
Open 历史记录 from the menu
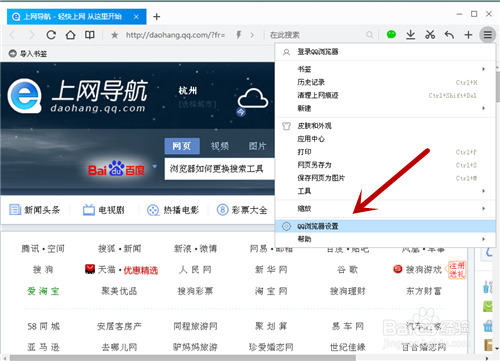(385, 82)
